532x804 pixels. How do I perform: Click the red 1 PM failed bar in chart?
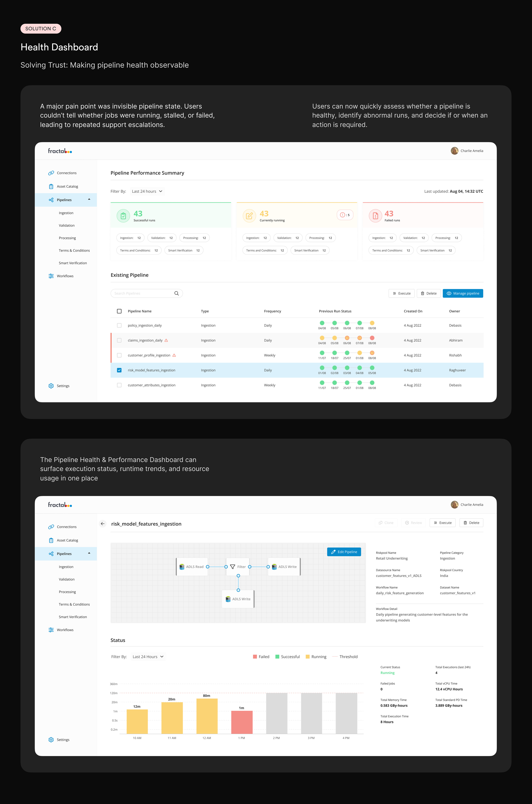coord(242,722)
